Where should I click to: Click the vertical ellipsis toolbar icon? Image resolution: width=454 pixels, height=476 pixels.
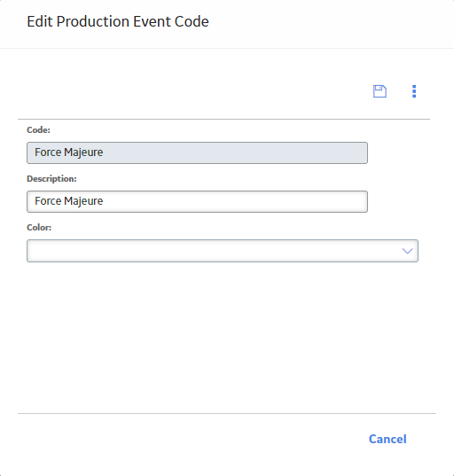tap(414, 91)
